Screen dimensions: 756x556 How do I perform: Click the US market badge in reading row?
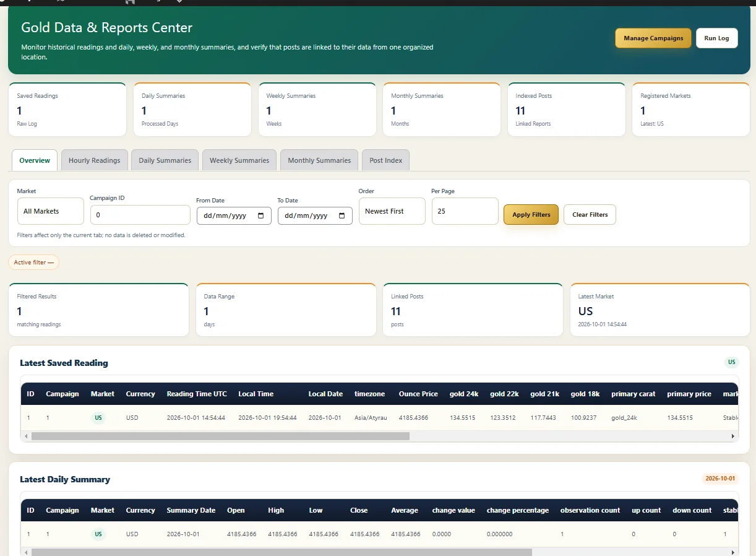coord(98,418)
